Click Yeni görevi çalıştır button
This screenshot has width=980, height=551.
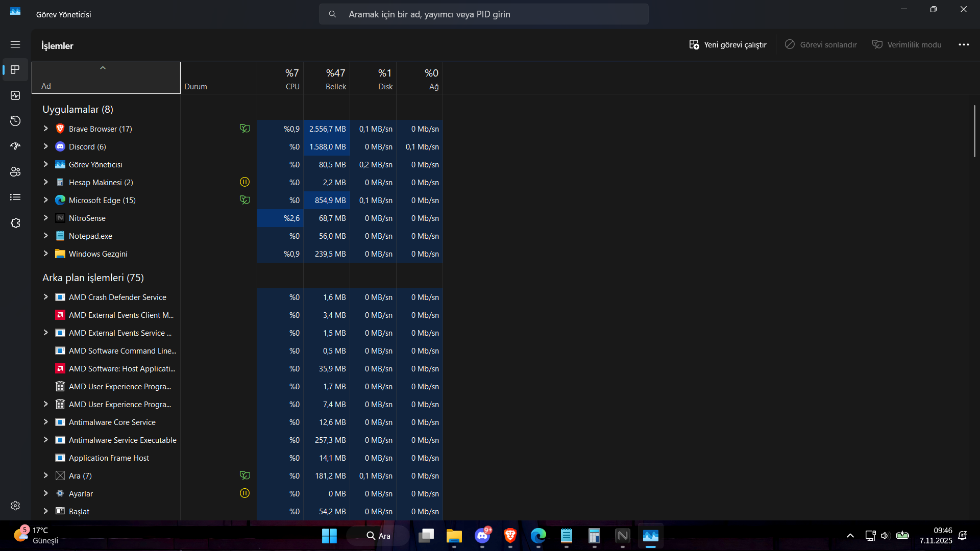click(728, 45)
